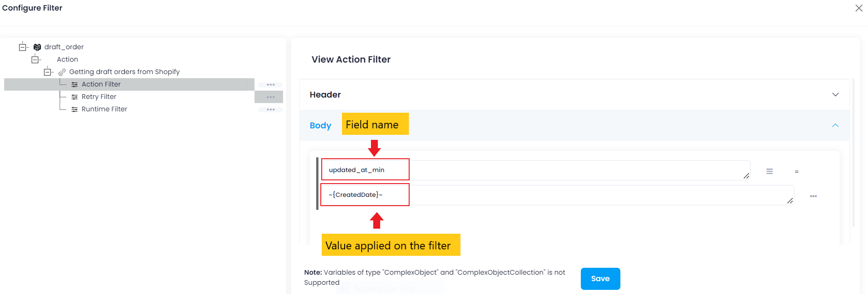The image size is (868, 294).
Task: Collapse the draft_order tree node
Action: [x=23, y=47]
